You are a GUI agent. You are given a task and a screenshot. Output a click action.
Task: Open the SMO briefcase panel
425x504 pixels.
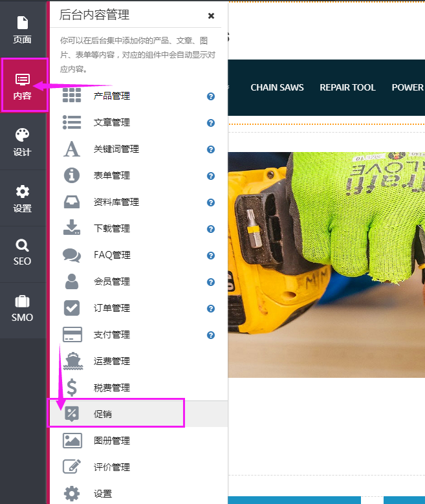(23, 309)
